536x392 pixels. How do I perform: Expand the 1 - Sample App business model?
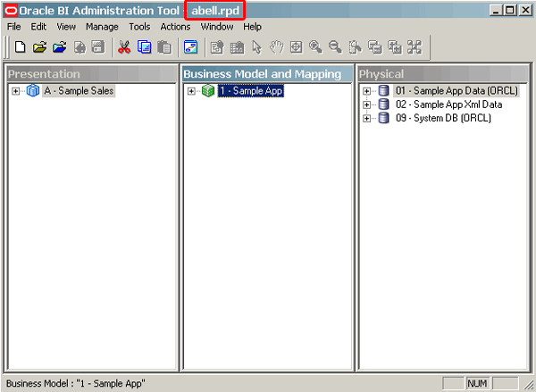(x=191, y=91)
